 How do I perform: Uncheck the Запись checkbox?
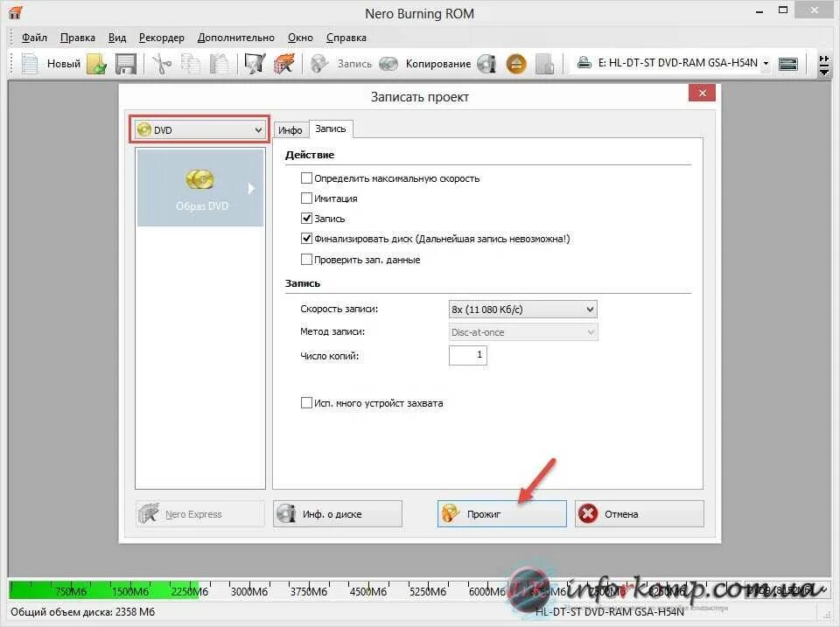(x=306, y=218)
